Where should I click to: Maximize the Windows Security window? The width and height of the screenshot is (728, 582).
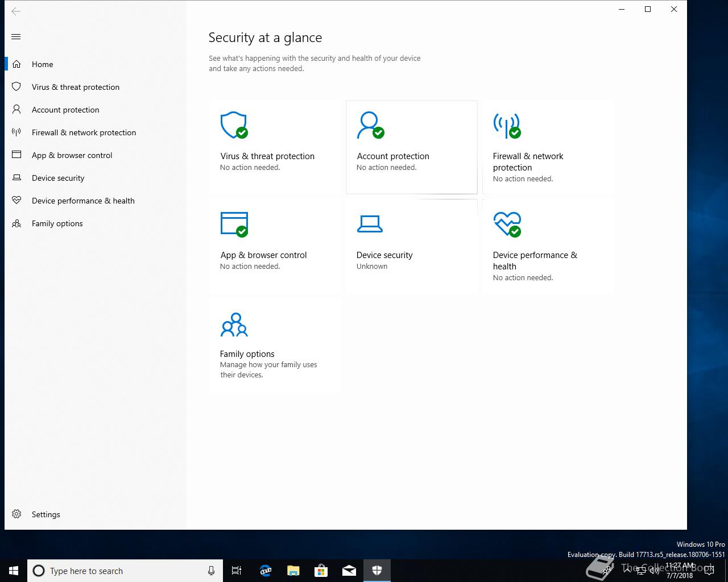[648, 9]
